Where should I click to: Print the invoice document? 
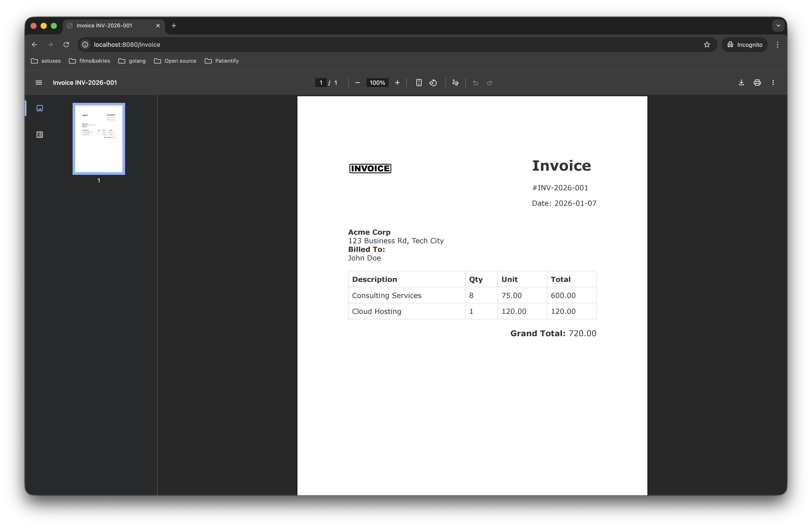(x=757, y=82)
